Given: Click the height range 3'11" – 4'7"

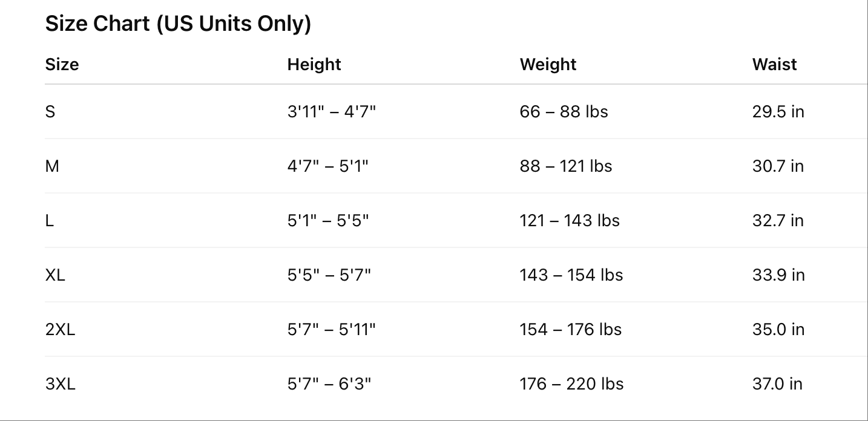Looking at the screenshot, I should tap(331, 111).
